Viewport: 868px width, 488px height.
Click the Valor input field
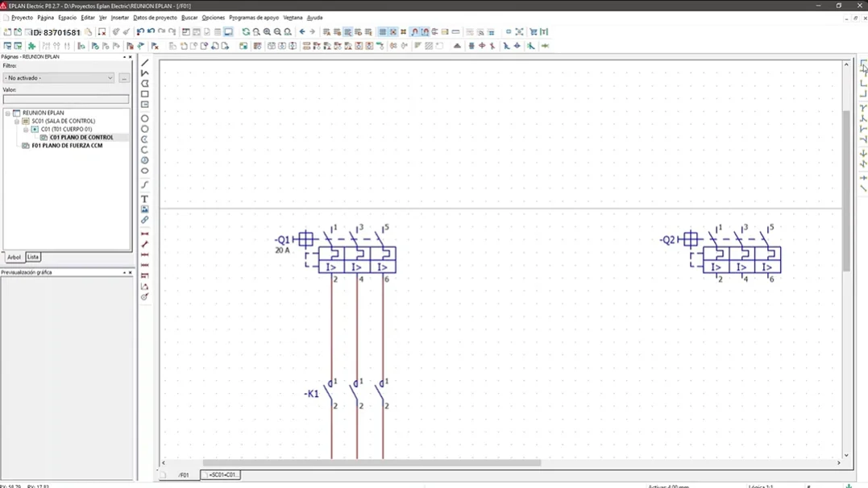click(x=66, y=99)
